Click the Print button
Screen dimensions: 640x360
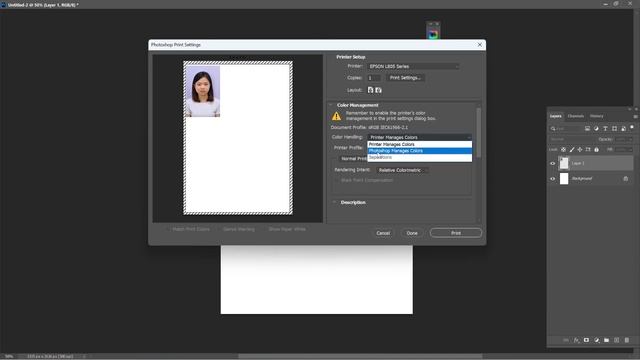pyautogui.click(x=456, y=233)
